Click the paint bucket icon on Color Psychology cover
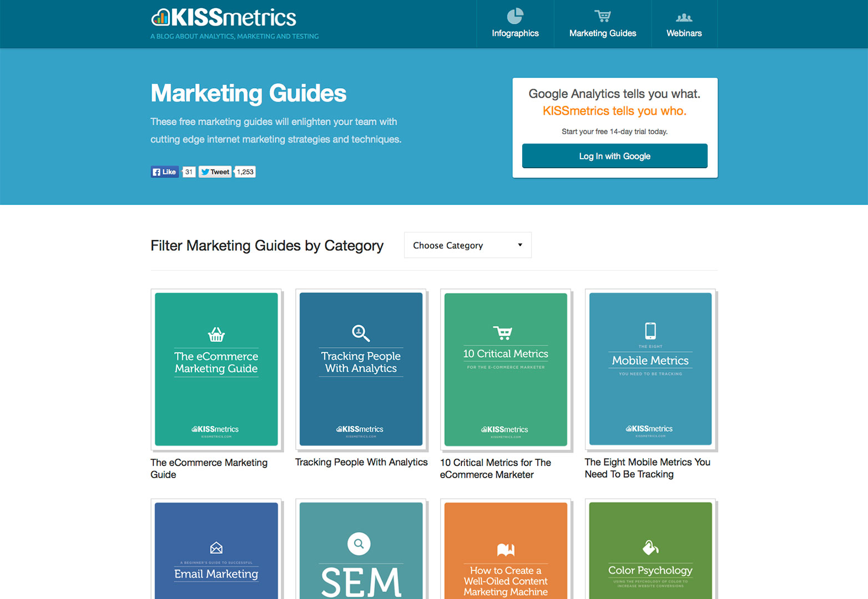This screenshot has height=599, width=868. tap(650, 548)
